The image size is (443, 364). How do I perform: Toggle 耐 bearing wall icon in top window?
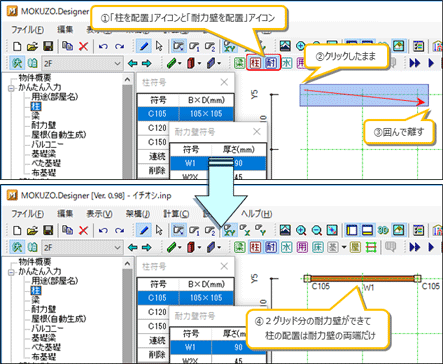pyautogui.click(x=271, y=63)
